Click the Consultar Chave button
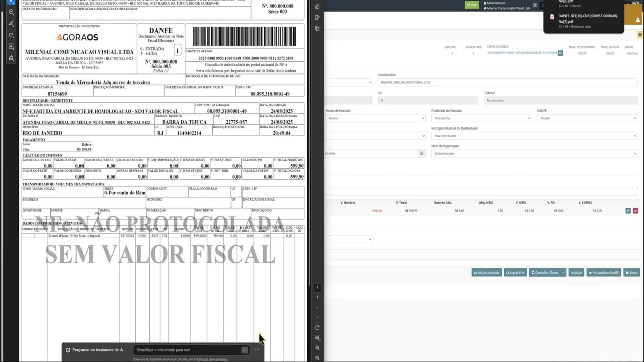 (x=544, y=273)
